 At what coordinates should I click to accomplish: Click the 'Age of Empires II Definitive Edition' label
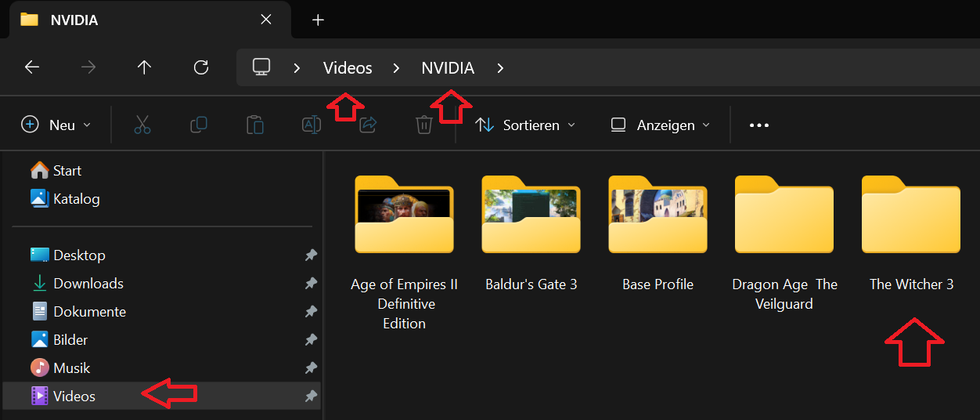click(404, 304)
